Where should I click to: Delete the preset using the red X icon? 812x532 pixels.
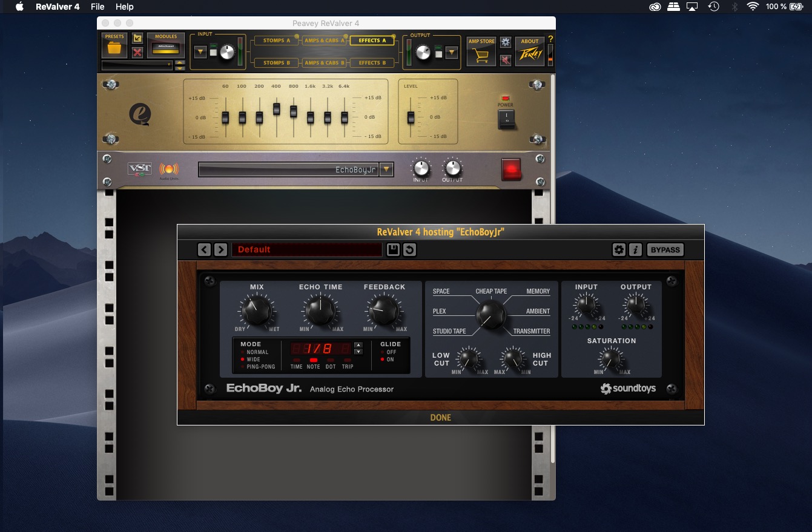pyautogui.click(x=137, y=53)
